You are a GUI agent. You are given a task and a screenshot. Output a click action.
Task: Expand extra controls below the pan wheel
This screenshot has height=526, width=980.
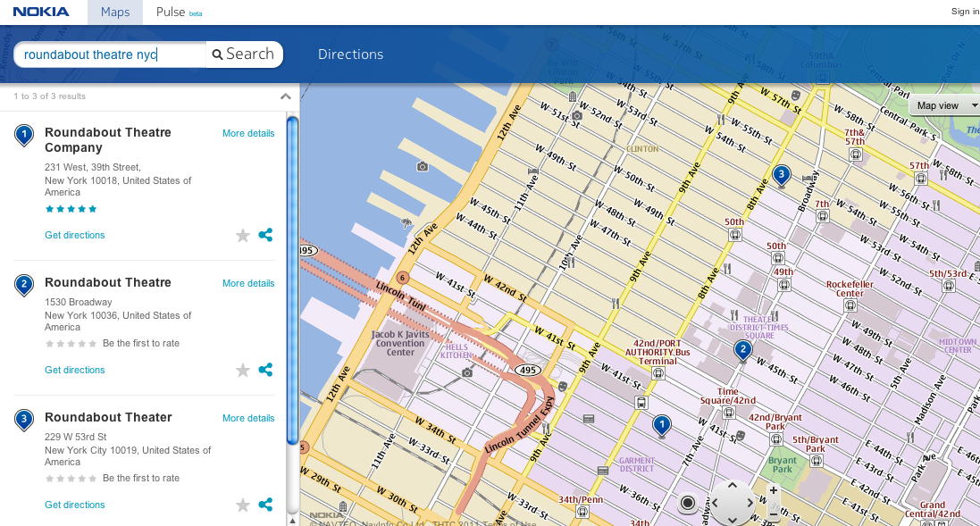click(733, 519)
